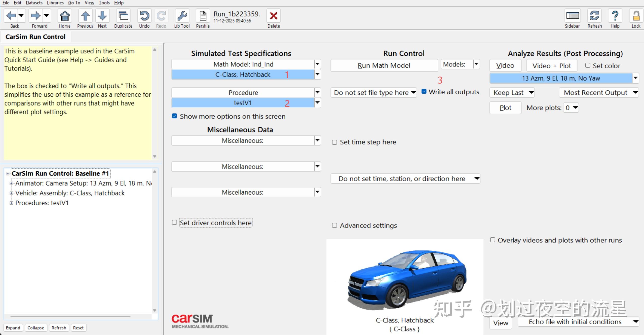This screenshot has width=644, height=335.
Task: Click the Home icon in the toolbar
Action: pyautogui.click(x=64, y=16)
